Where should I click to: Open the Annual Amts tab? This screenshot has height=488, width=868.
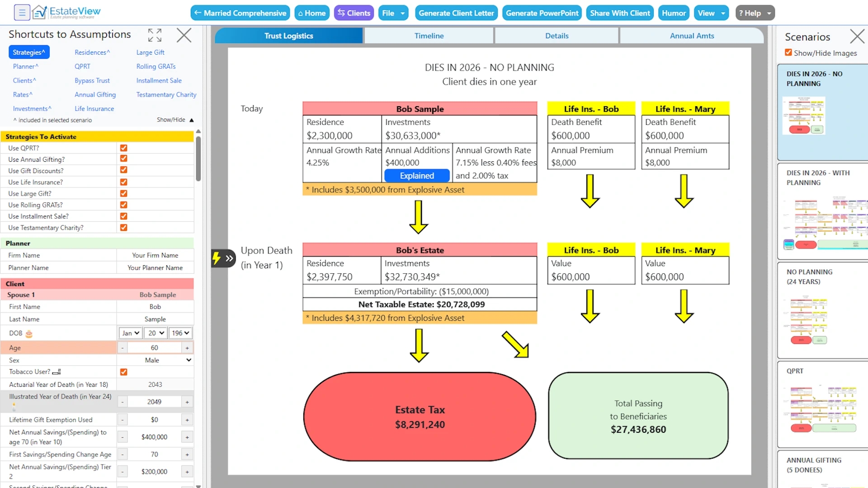(x=692, y=36)
